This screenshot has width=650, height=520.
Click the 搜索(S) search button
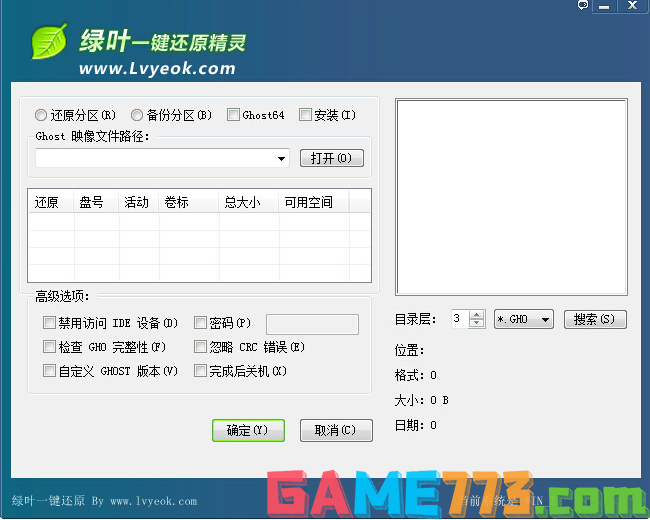pyautogui.click(x=595, y=320)
